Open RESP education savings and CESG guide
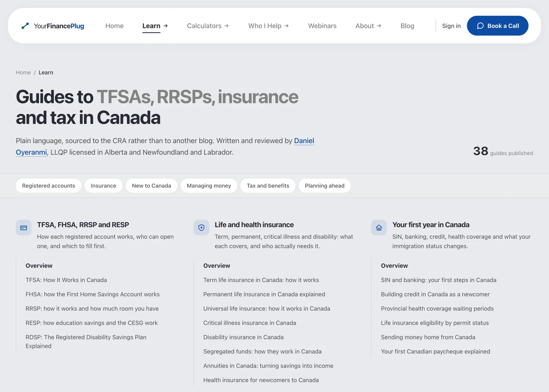 tap(92, 323)
